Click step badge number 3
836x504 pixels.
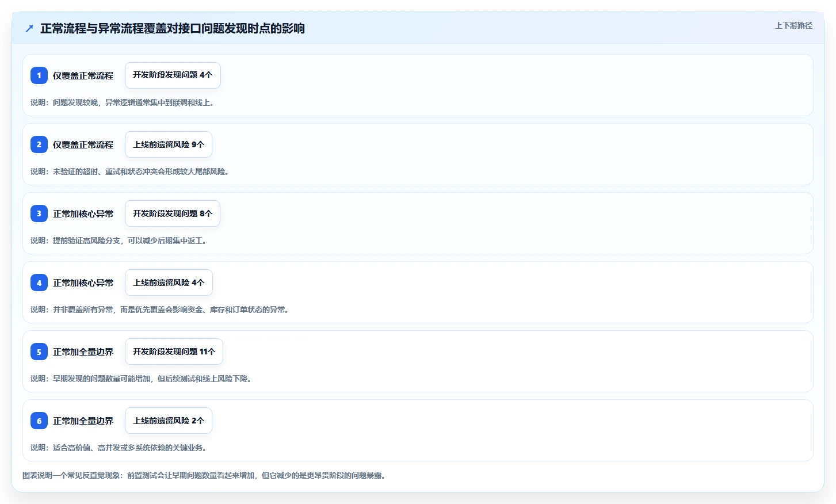39,213
